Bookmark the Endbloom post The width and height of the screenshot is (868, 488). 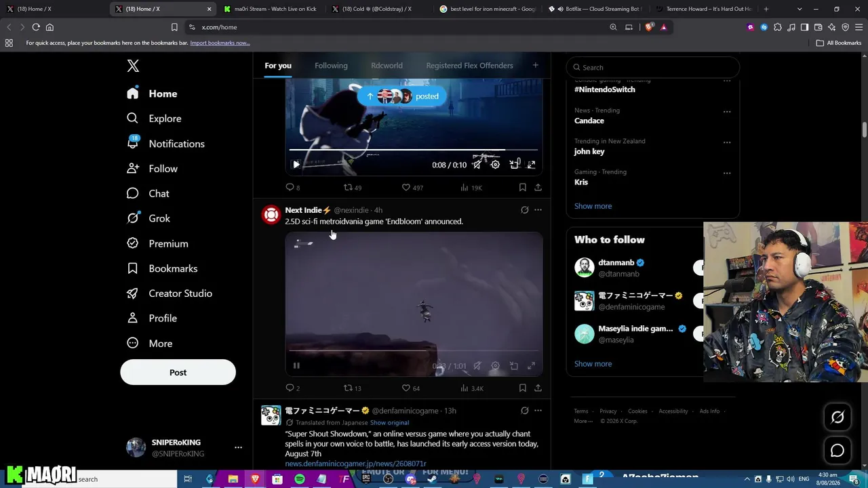[522, 388]
